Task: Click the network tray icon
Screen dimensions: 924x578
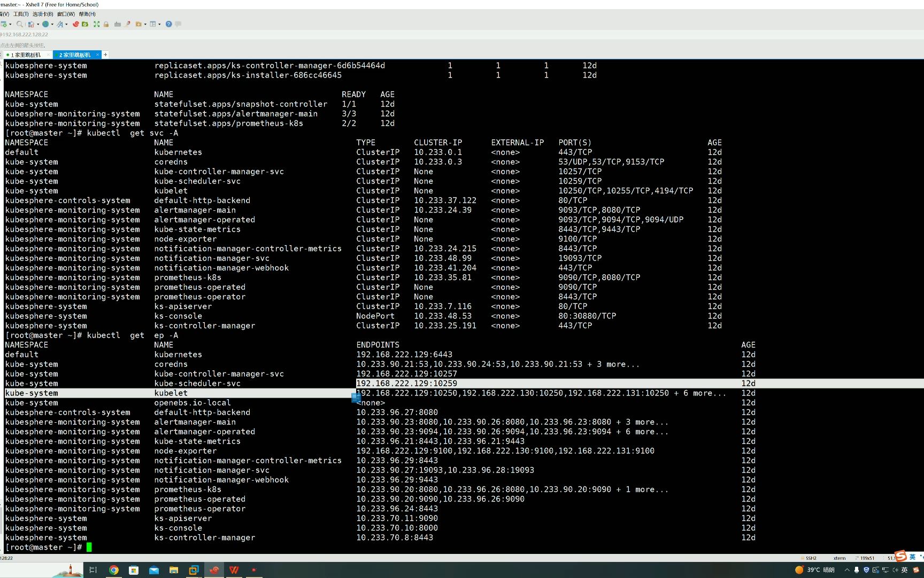Action: click(x=885, y=570)
